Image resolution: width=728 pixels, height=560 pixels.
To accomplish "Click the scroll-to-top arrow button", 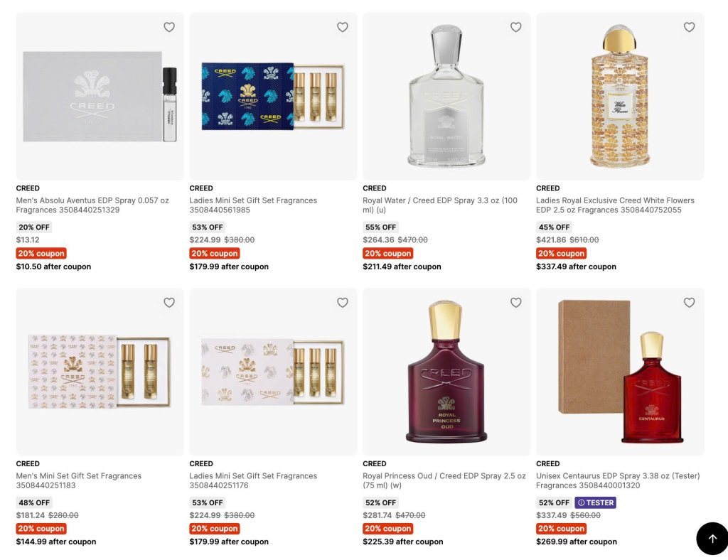I will pos(712,538).
